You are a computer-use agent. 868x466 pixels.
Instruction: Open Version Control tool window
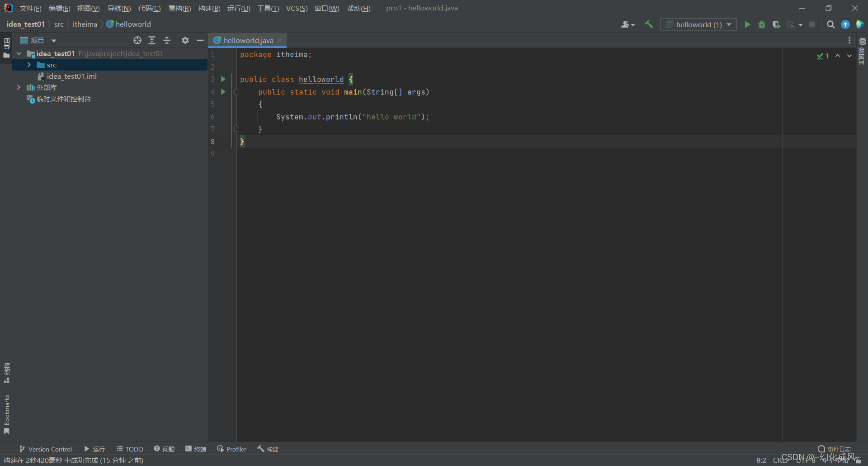(x=46, y=449)
